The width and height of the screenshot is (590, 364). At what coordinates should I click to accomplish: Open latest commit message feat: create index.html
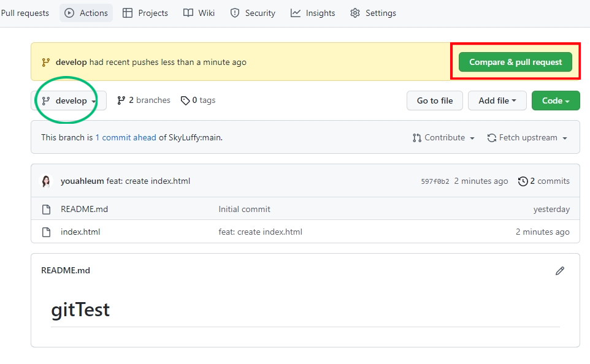click(x=148, y=181)
